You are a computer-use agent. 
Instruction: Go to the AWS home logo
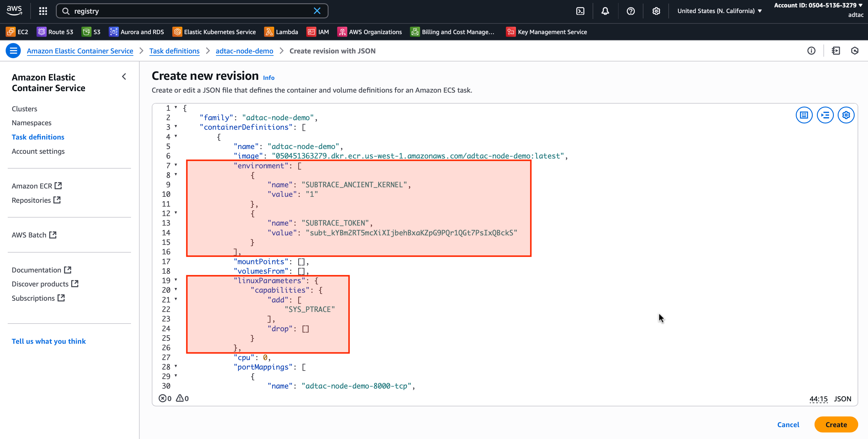[14, 10]
